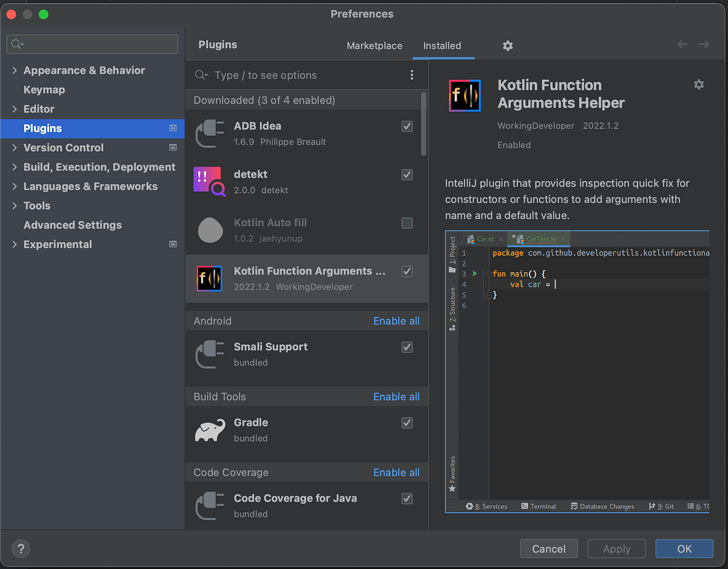Viewport: 728px width, 569px height.
Task: Click the Gradle elephant icon
Action: (x=209, y=430)
